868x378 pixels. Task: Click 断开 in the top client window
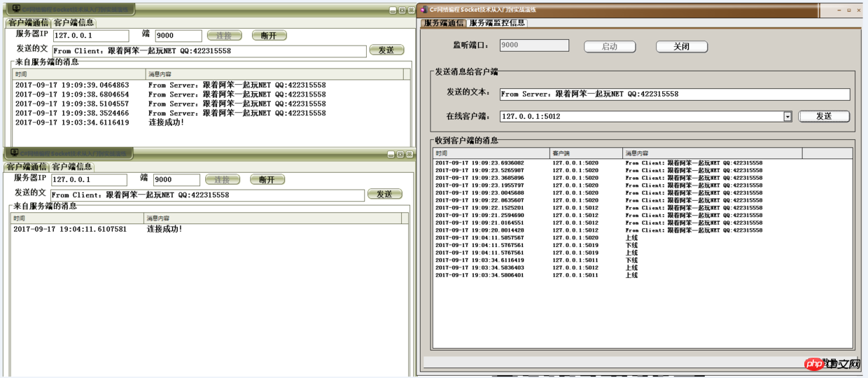(269, 35)
